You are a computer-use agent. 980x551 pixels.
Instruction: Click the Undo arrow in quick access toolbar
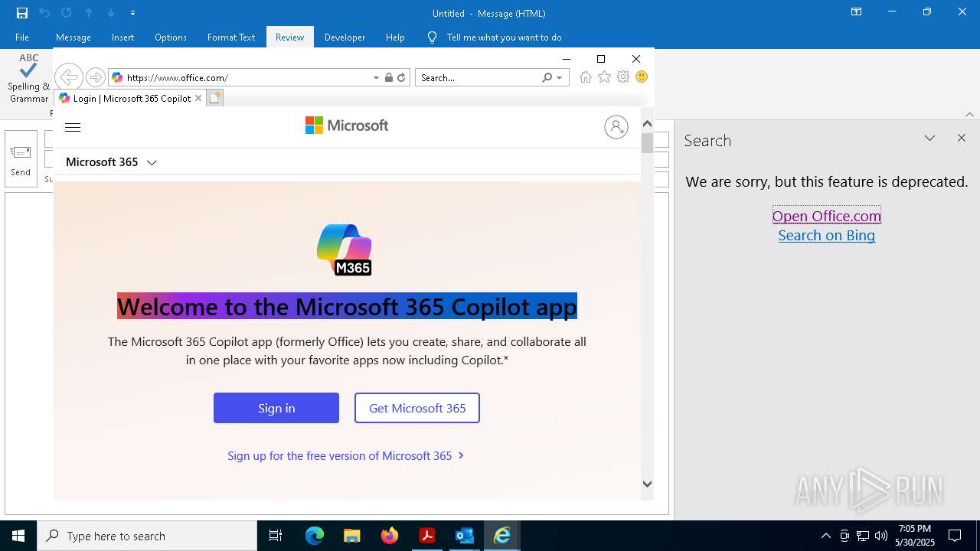point(44,13)
